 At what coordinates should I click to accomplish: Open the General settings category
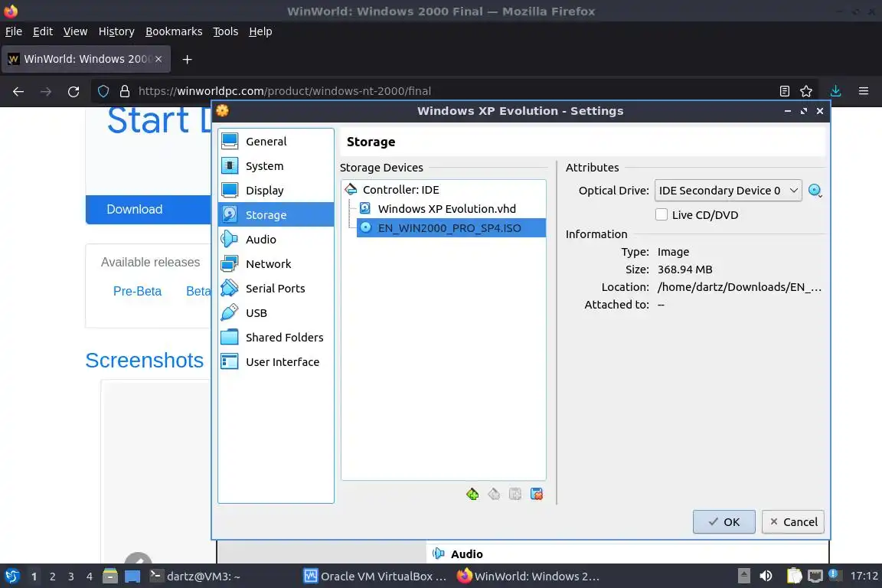(x=276, y=141)
